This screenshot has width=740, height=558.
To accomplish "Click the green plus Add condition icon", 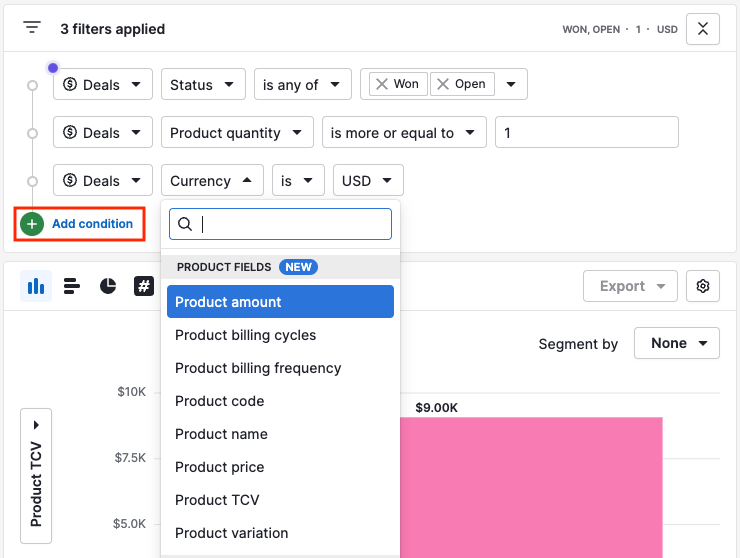I will [x=32, y=224].
